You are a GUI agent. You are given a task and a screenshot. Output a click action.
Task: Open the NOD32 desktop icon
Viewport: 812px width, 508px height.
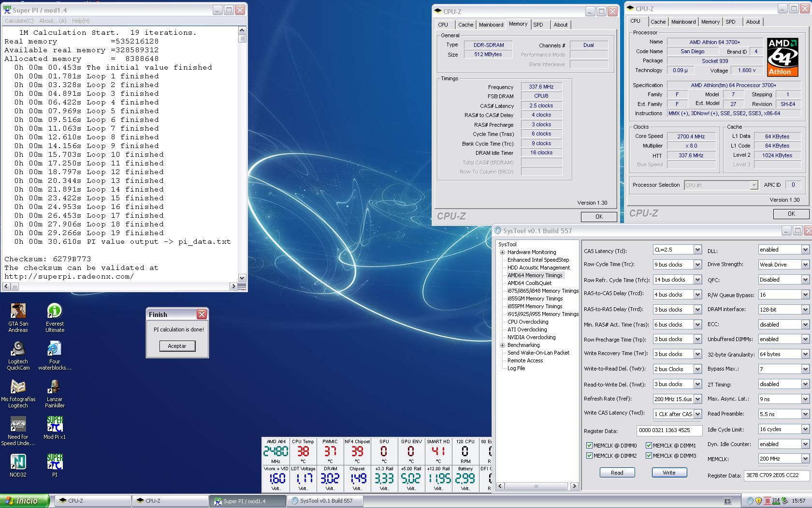[18, 463]
